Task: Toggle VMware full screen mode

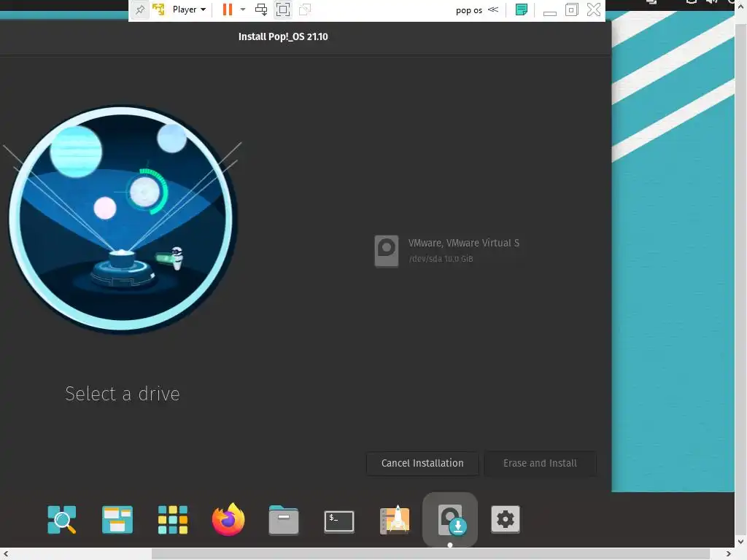Action: (283, 9)
